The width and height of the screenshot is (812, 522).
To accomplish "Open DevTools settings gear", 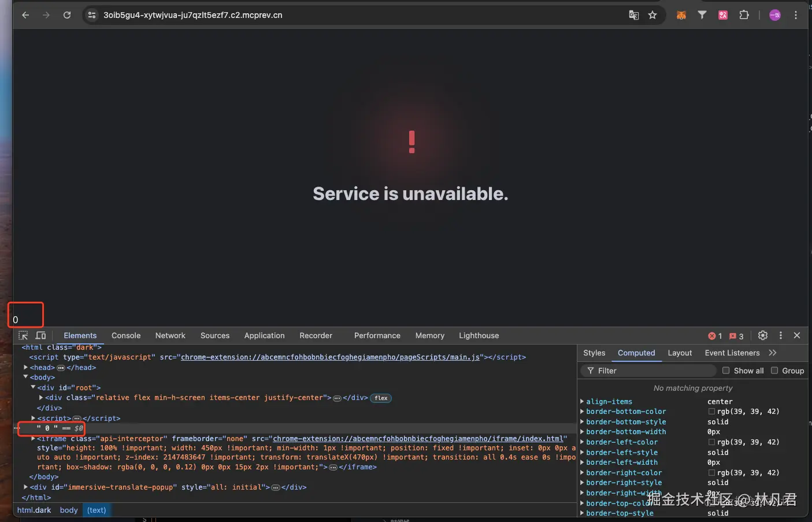I will click(763, 335).
